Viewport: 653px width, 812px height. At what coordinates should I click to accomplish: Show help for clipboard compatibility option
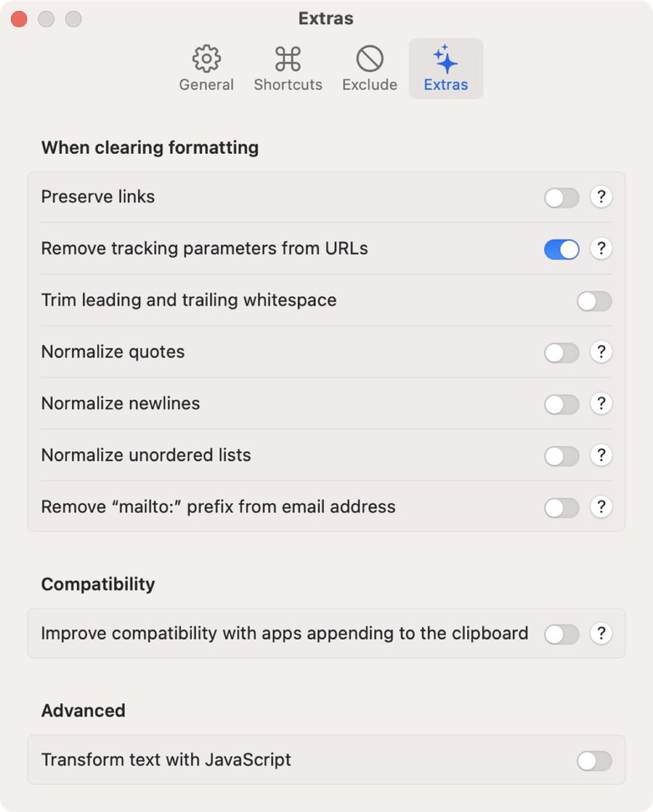pyautogui.click(x=601, y=634)
